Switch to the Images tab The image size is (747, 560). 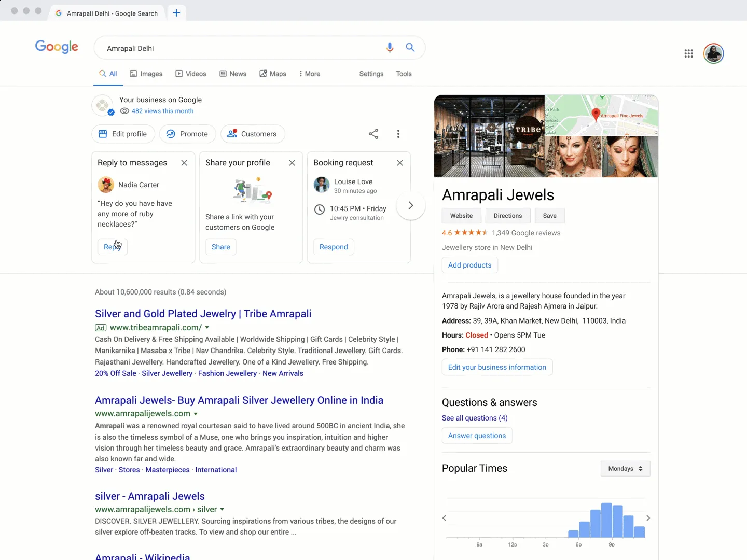point(146,74)
